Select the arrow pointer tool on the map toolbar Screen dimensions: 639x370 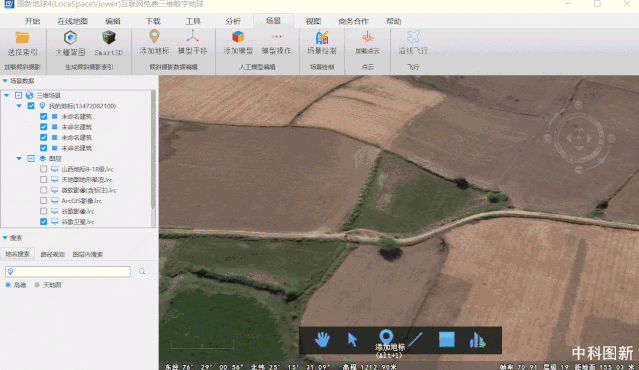[353, 339]
